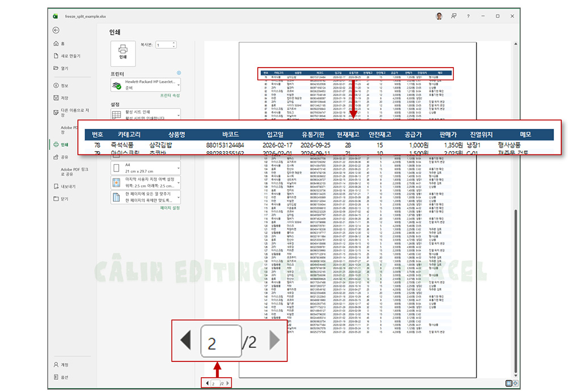Choose 저장 in the sidebar
Image resolution: width=568 pixels, height=392 pixels.
(61, 98)
